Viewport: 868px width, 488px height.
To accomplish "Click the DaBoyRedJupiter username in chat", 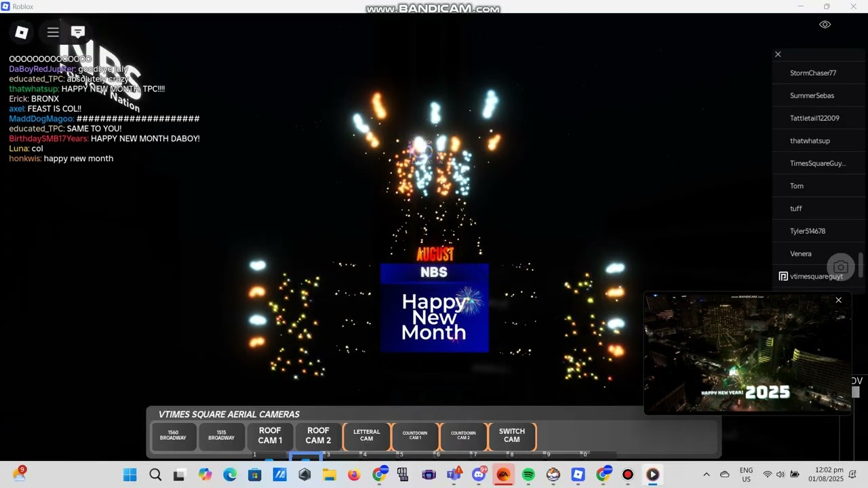I will 41,69.
